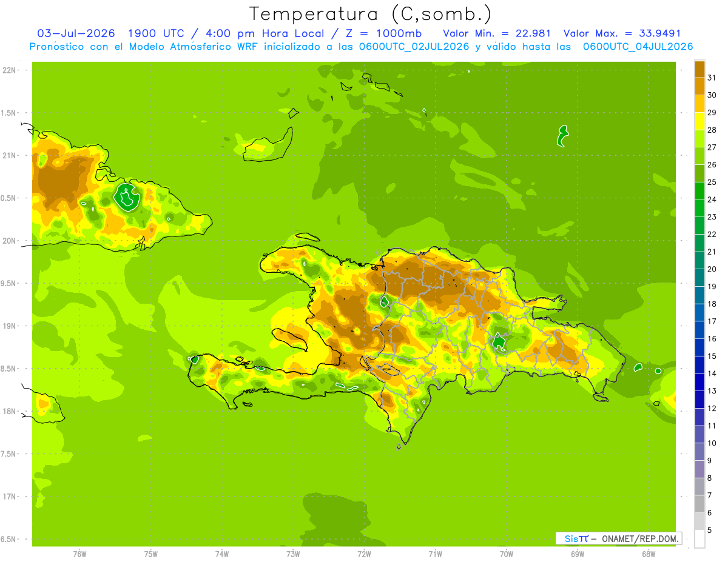The height and width of the screenshot is (562, 728).
Task: Click the "18N" latitude axis label
Action: pyautogui.click(x=9, y=411)
